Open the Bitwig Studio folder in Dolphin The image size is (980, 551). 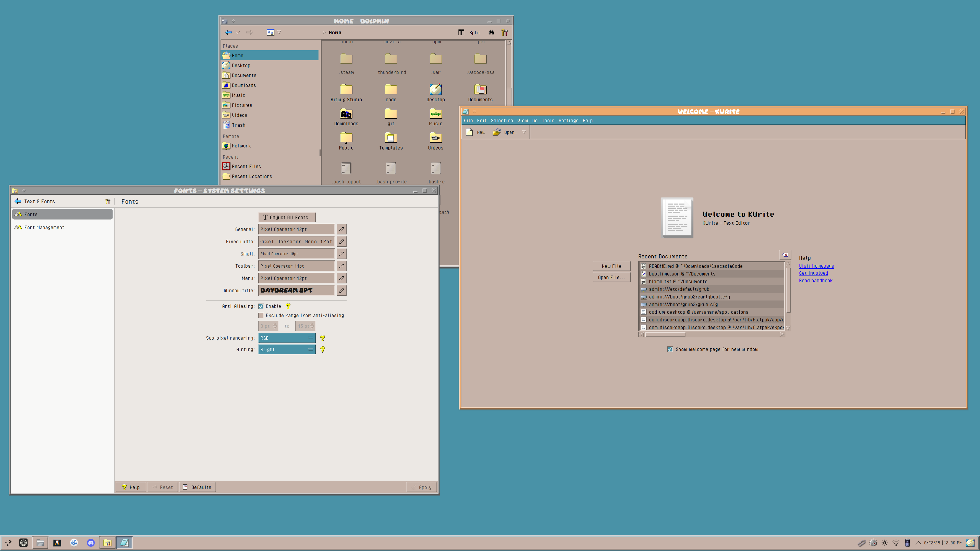(x=346, y=93)
